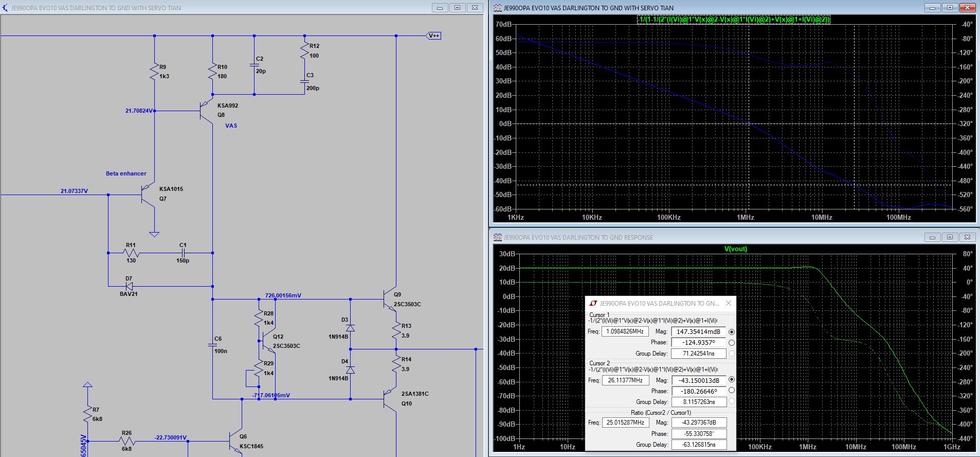Select the R13 3.9 resistor symbol
The width and height of the screenshot is (980, 457).
(396, 330)
